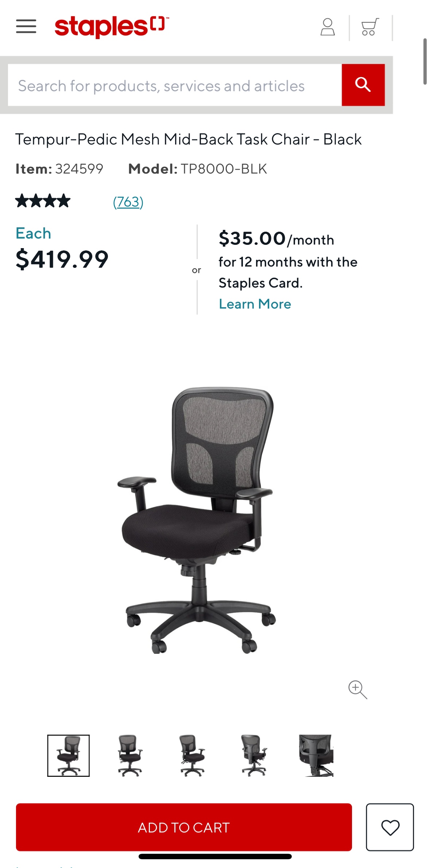This screenshot has width=430, height=868.
Task: Open the shopping cart icon
Action: point(370,27)
